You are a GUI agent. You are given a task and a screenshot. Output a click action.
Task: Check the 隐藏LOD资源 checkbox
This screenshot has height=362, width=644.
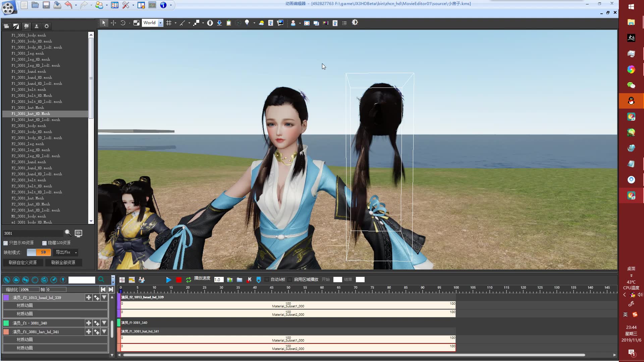coord(44,243)
